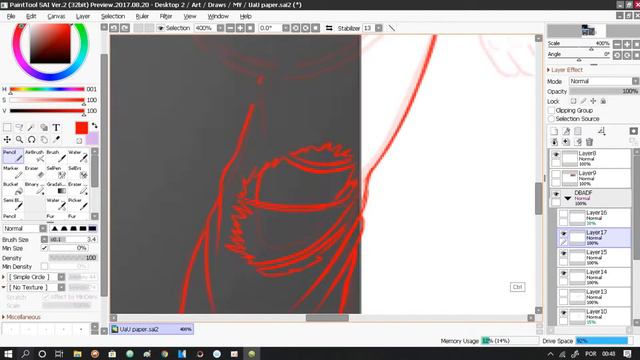Screen dimensions: 640x360
Task: Open the Edit menu
Action: click(x=31, y=16)
